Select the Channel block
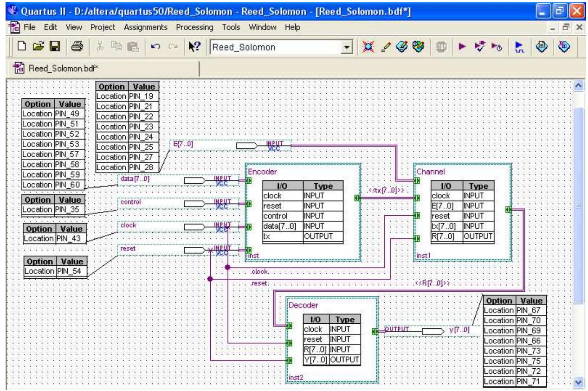The height and width of the screenshot is (391, 588). (462, 212)
